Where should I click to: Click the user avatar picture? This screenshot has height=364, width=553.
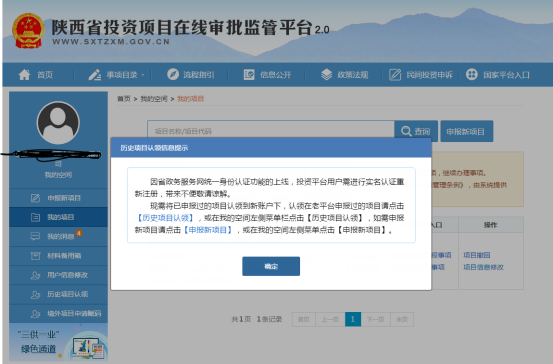58,123
